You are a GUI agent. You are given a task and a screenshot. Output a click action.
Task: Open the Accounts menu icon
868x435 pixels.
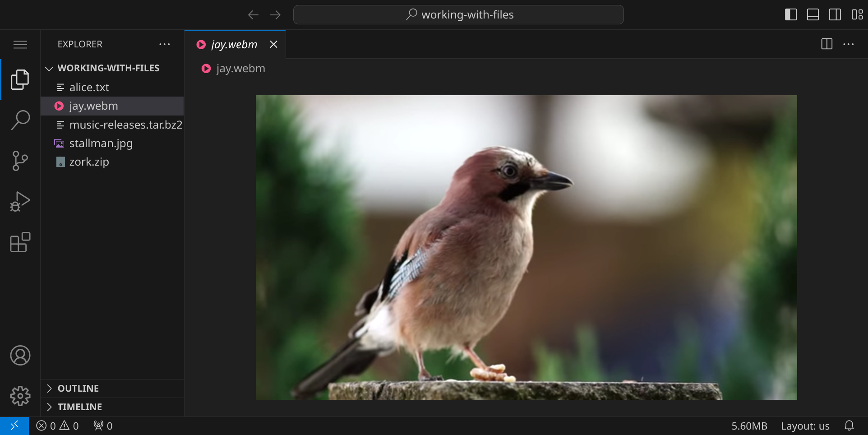(x=20, y=356)
